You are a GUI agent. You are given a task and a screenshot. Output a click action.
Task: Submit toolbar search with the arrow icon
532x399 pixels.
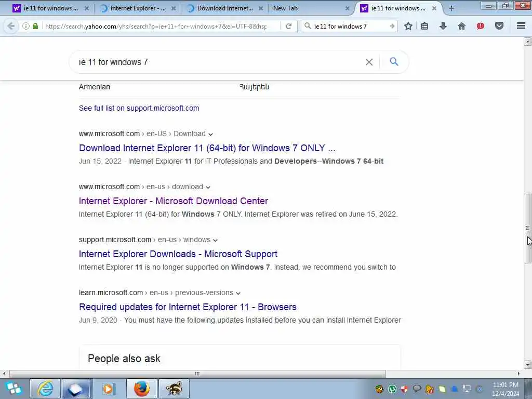[x=392, y=26]
